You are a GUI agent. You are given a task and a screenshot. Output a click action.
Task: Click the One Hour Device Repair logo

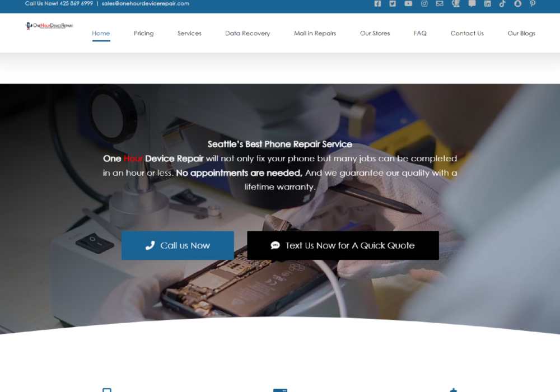[49, 26]
